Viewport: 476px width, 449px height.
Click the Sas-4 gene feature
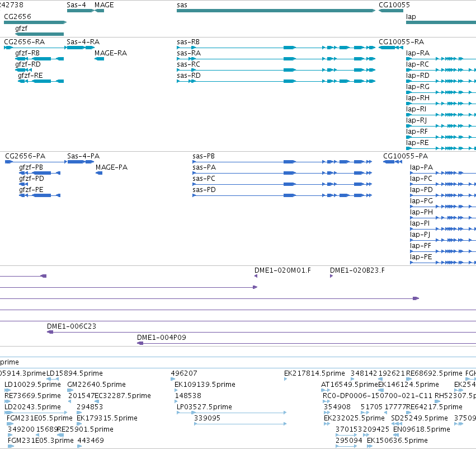pos(81,11)
